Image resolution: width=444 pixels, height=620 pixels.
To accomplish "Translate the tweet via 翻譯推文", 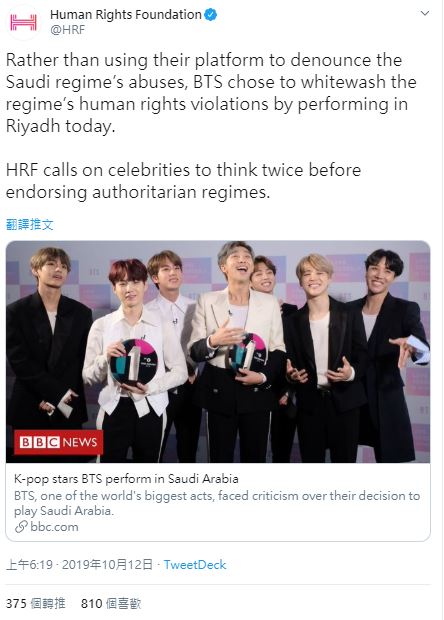I will tap(30, 224).
